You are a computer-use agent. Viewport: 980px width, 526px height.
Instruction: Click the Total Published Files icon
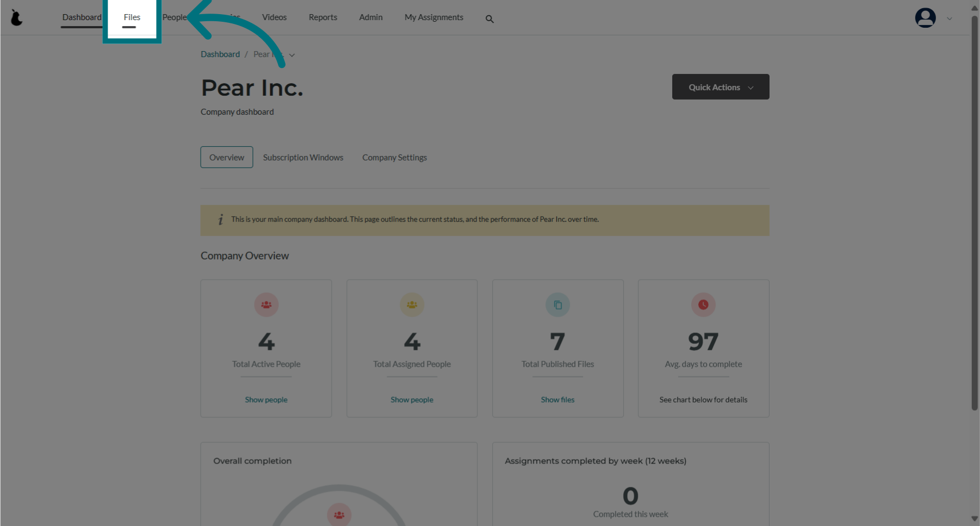click(558, 305)
